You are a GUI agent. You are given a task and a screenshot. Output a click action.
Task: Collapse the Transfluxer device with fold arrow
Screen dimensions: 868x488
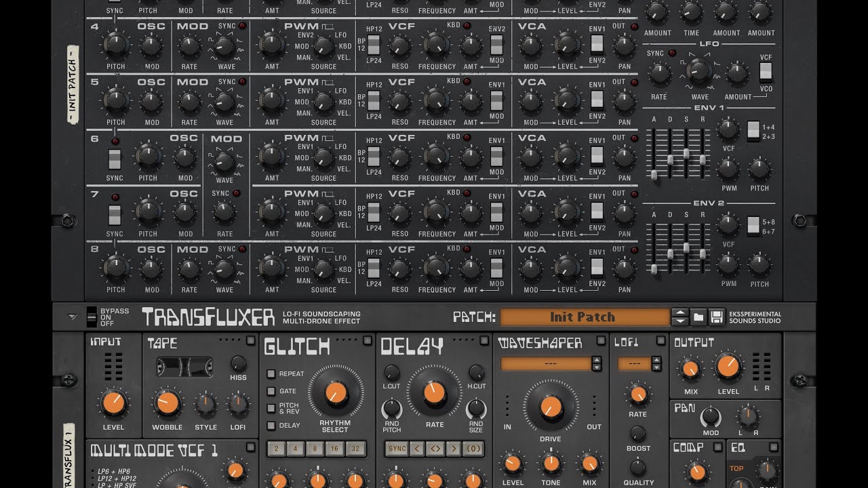73,317
